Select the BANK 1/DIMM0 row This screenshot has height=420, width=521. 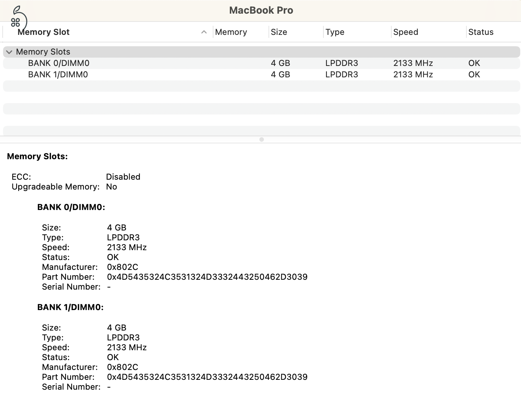58,74
